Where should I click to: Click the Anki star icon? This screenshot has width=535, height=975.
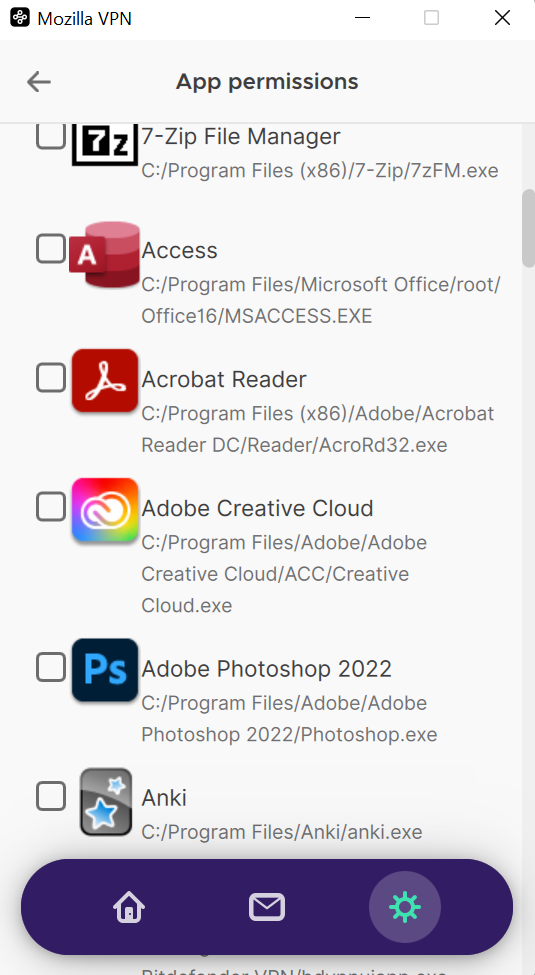pyautogui.click(x=106, y=802)
